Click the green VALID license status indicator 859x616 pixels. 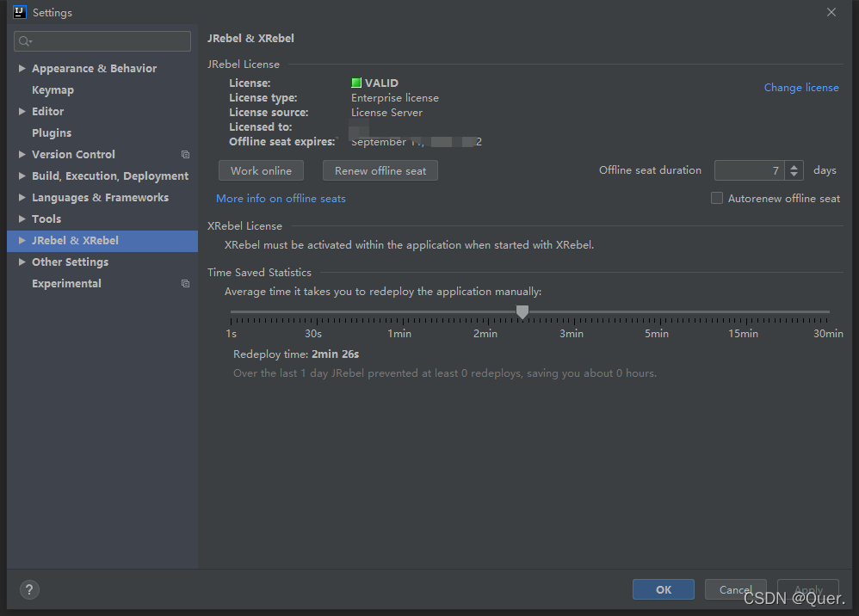[356, 83]
